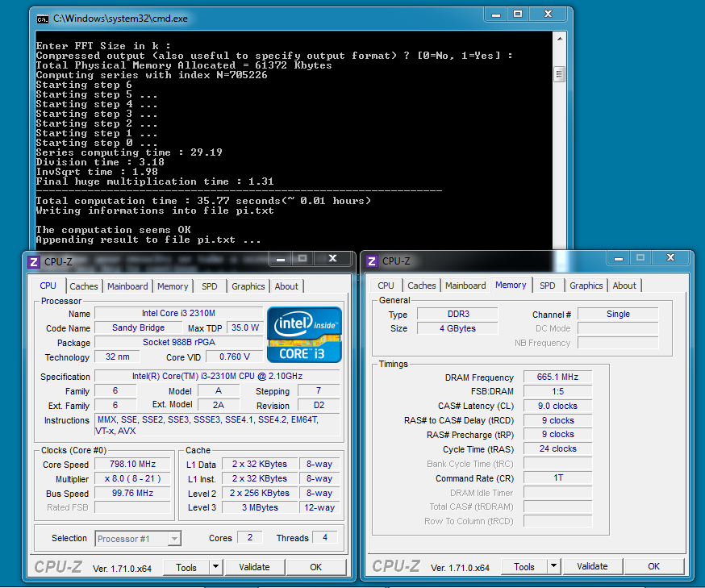
Task: Click the Package value 'Socket 988B rPGA'
Action: tap(178, 342)
